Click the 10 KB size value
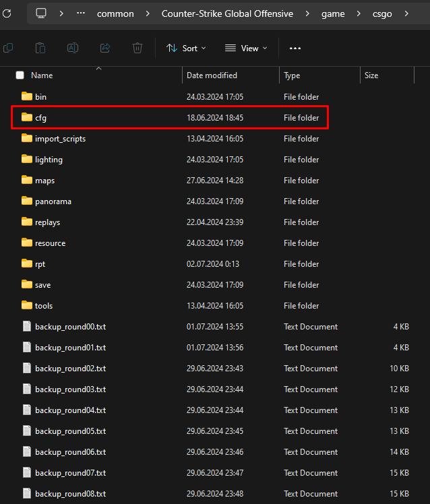430x504 pixels. 399,369
